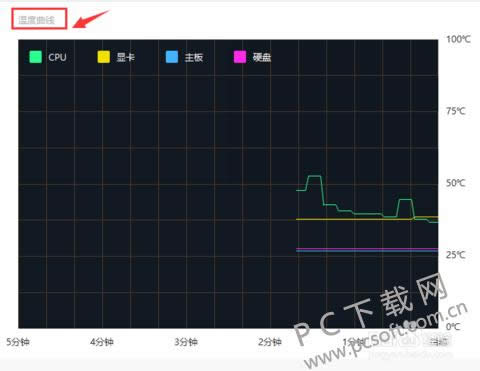The image size is (480, 371).
Task: Select the 硬盘 legend label
Action: [x=262, y=57]
